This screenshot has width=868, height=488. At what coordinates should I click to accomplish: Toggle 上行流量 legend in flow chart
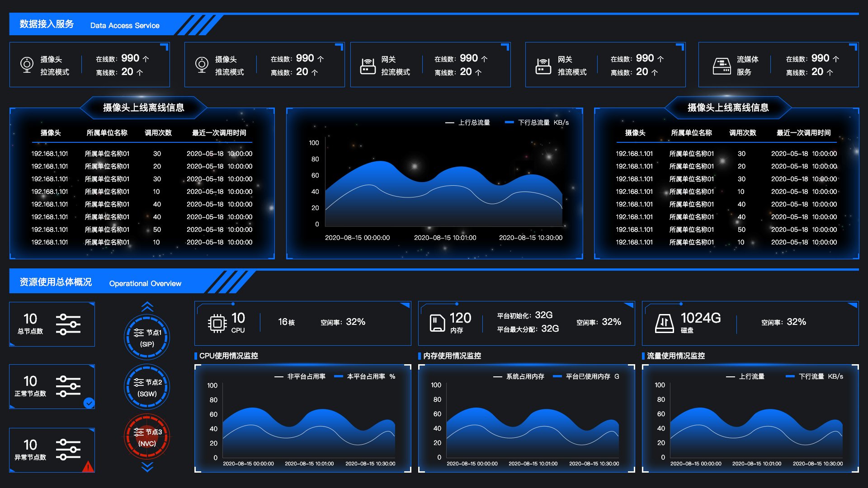pyautogui.click(x=745, y=376)
